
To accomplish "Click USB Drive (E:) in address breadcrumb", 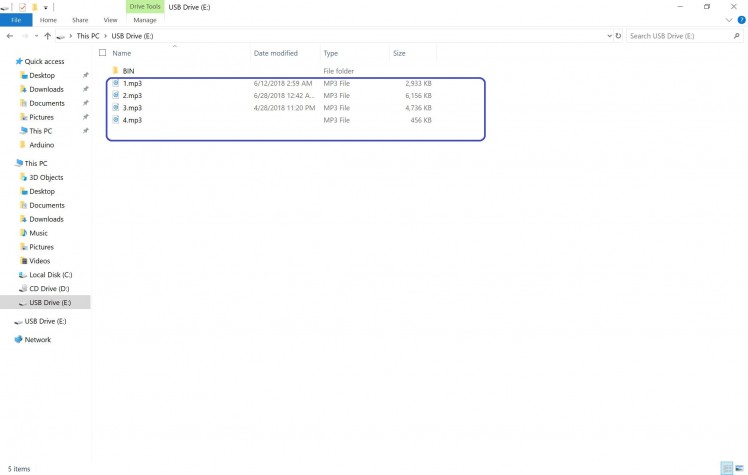I will tap(132, 36).
